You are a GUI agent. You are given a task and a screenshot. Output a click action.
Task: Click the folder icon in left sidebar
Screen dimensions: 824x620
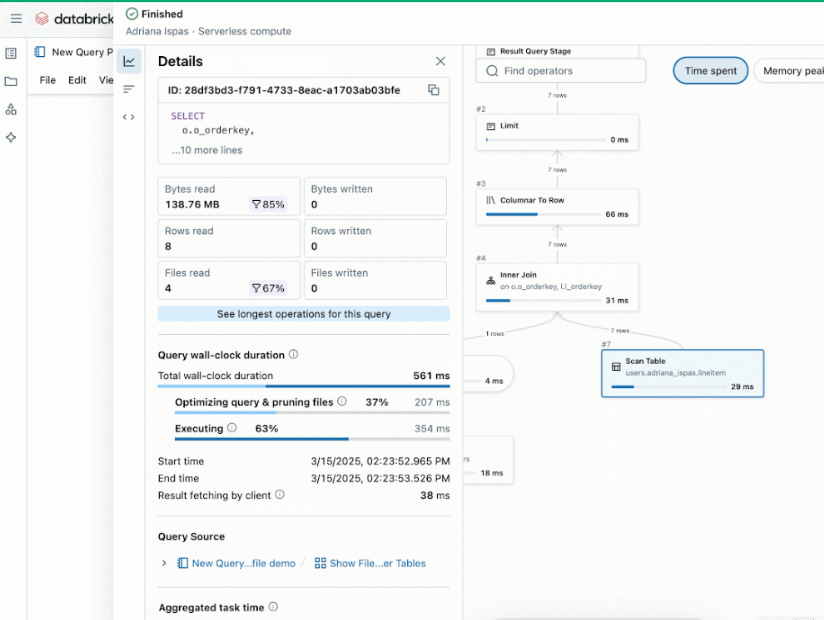pyautogui.click(x=11, y=81)
